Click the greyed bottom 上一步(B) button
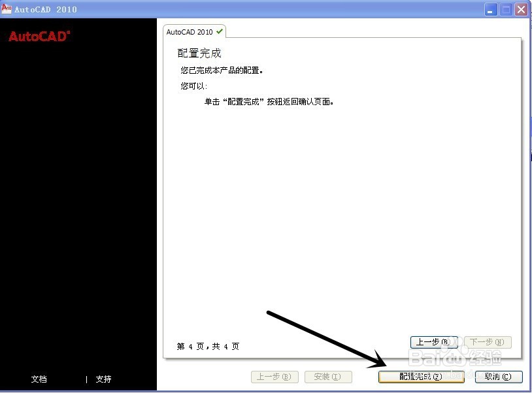 (x=274, y=377)
